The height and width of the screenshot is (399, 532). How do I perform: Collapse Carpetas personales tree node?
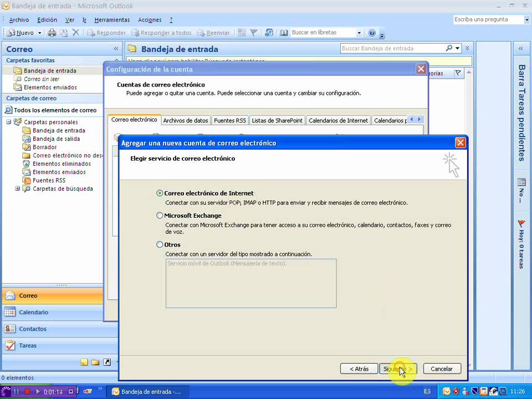tap(9, 122)
